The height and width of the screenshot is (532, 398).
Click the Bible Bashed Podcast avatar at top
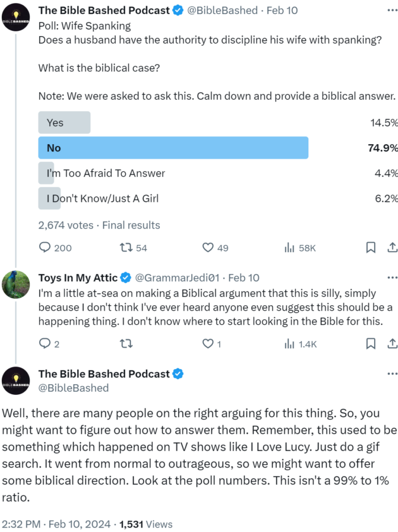16,17
